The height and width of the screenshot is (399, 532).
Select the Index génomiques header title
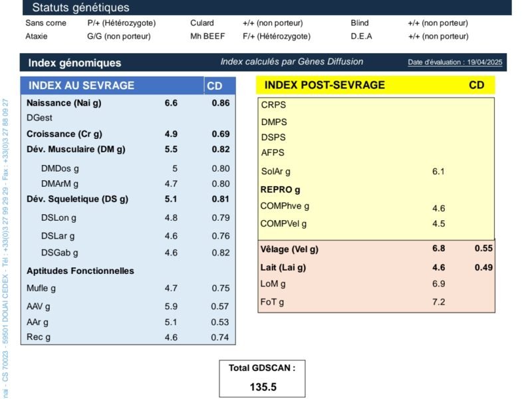(x=74, y=63)
